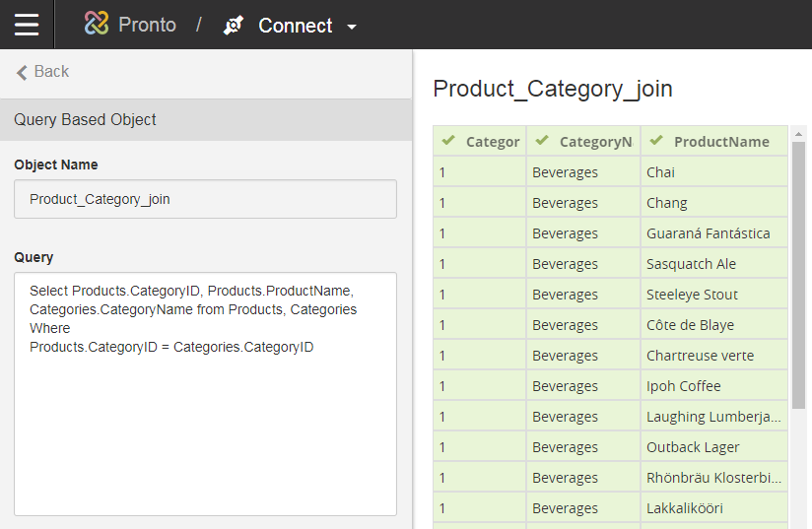
Task: Click the Connect plug icon
Action: pyautogui.click(x=233, y=26)
